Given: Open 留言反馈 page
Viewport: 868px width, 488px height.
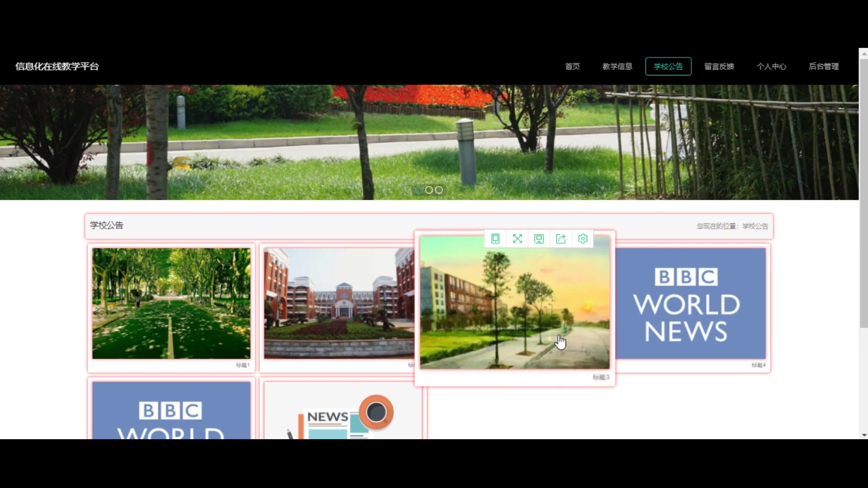Looking at the screenshot, I should pyautogui.click(x=719, y=66).
